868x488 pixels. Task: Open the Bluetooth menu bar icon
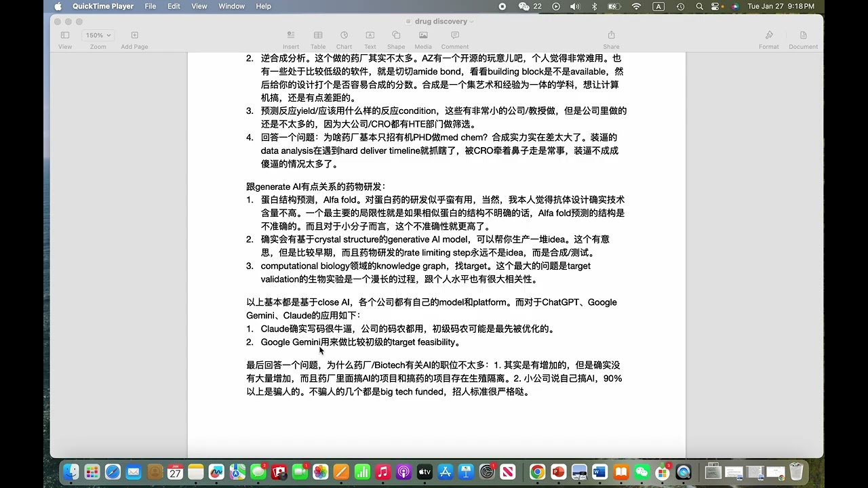click(595, 6)
